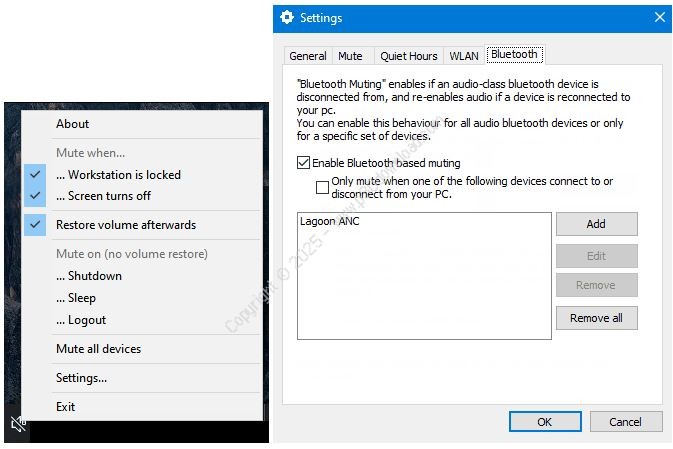
Task: Click Remove all devices button
Action: [x=596, y=318]
